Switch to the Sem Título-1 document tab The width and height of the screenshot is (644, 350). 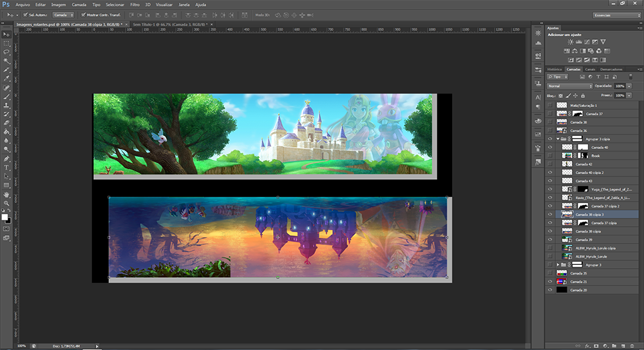171,24
